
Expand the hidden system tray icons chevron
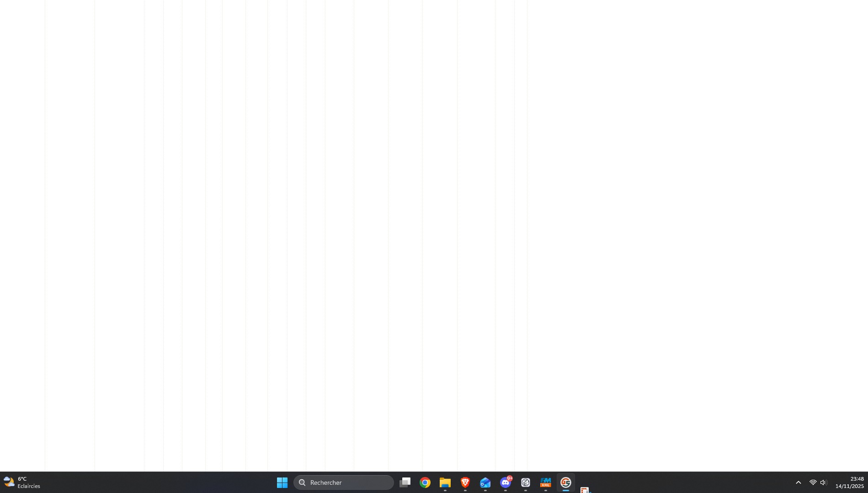(799, 482)
